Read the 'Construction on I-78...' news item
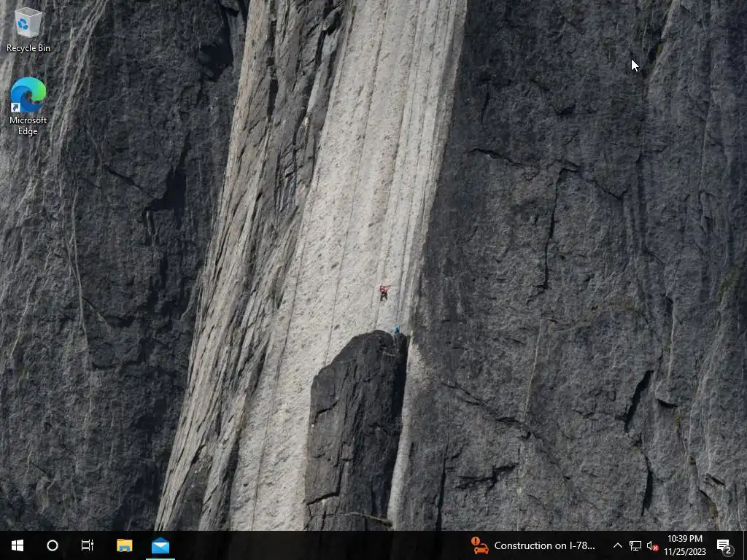 544,545
